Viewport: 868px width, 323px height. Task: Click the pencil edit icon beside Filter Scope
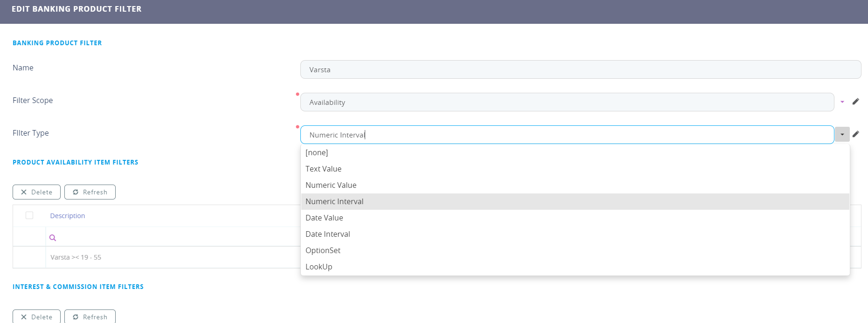pos(855,102)
